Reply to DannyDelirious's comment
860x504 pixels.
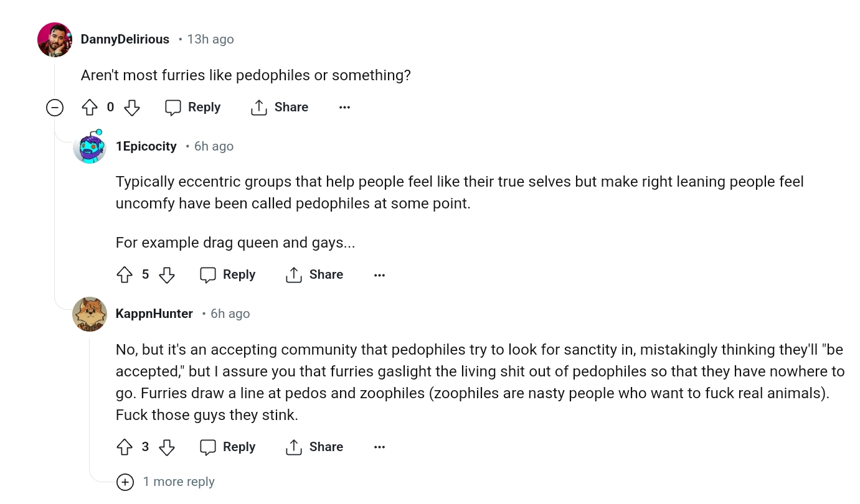[192, 108]
